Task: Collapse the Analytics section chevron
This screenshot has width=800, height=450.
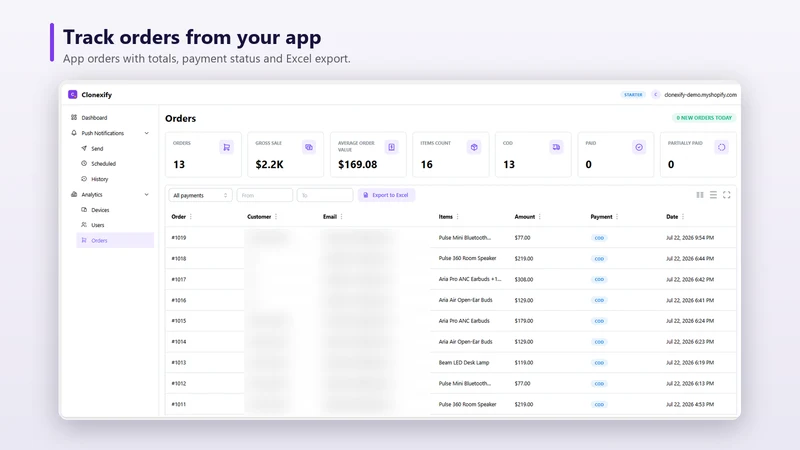Action: [x=146, y=194]
